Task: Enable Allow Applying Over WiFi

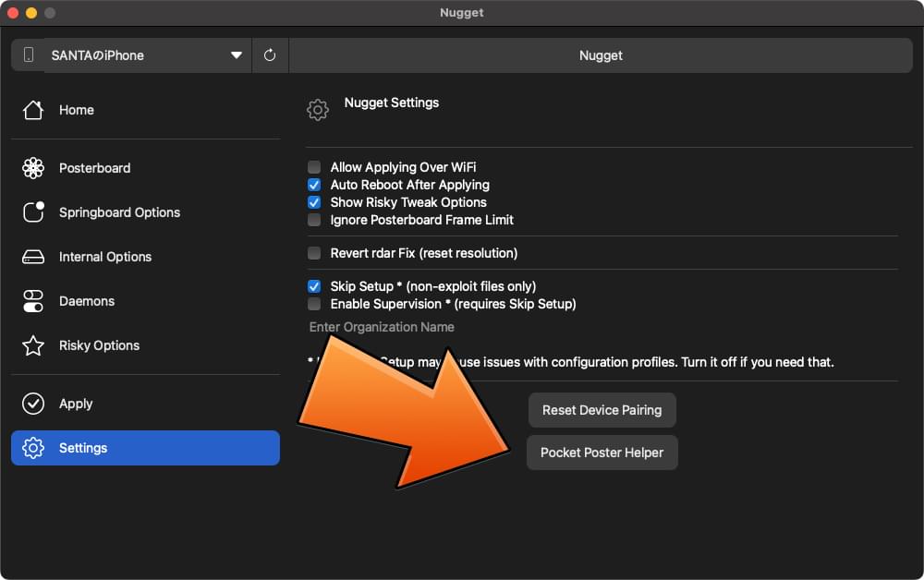Action: pos(314,167)
